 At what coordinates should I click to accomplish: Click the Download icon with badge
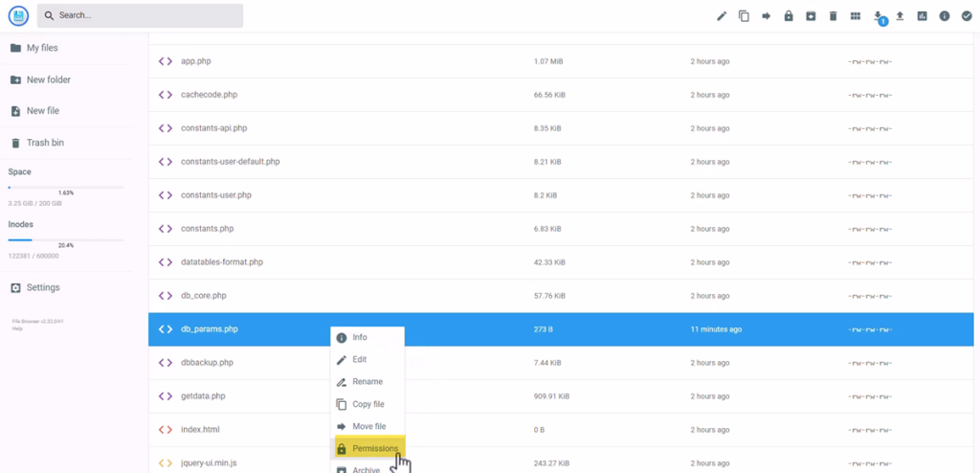coord(879,16)
